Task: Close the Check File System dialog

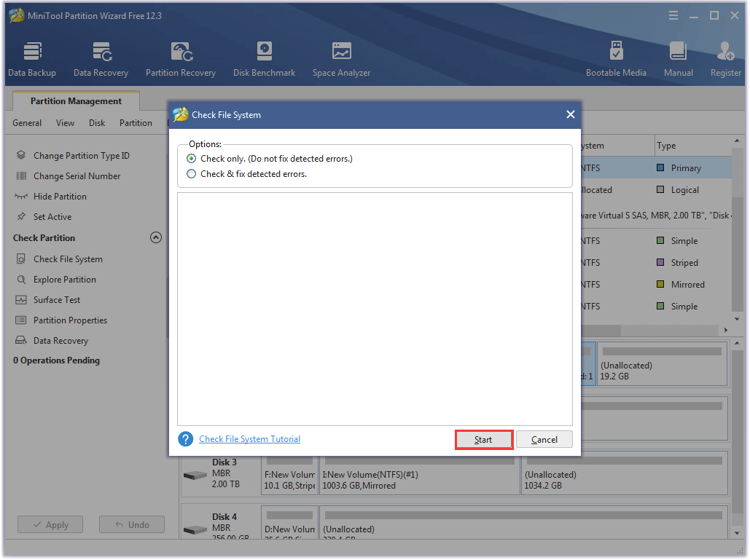Action: click(570, 114)
